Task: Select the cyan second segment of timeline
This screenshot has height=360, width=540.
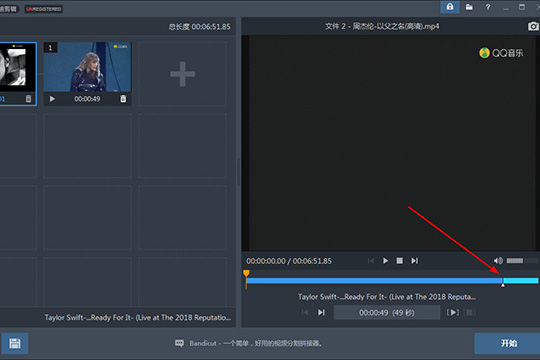Action: [521, 281]
